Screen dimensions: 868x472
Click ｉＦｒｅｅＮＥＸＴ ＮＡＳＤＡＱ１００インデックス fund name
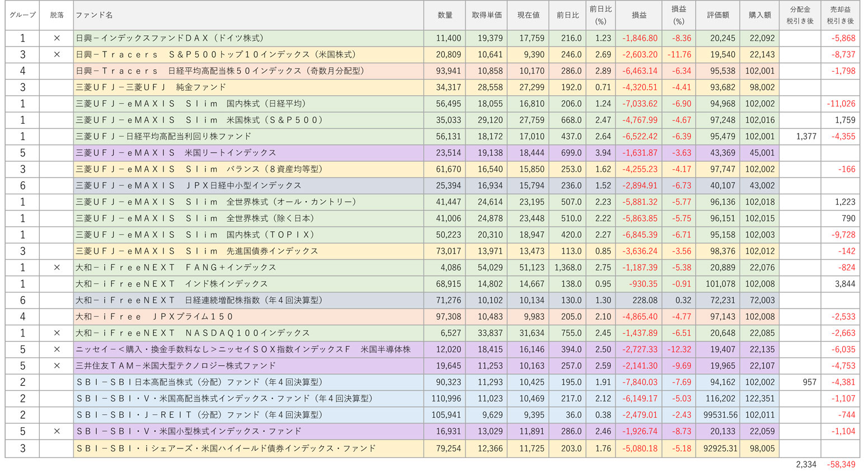pyautogui.click(x=193, y=333)
